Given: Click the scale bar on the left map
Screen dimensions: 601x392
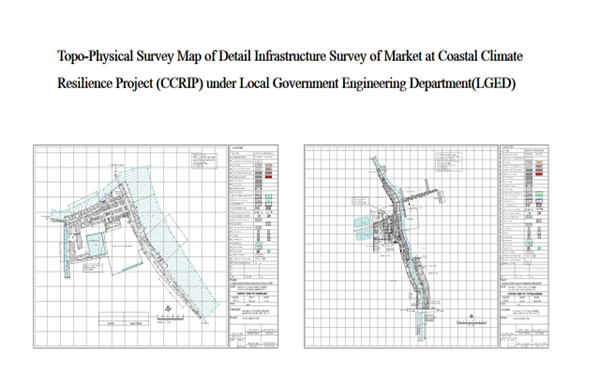Looking at the screenshot, I should click(170, 318).
